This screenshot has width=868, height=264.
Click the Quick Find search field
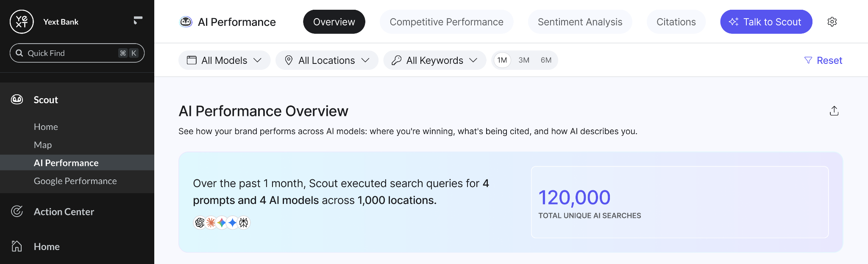pos(77,53)
